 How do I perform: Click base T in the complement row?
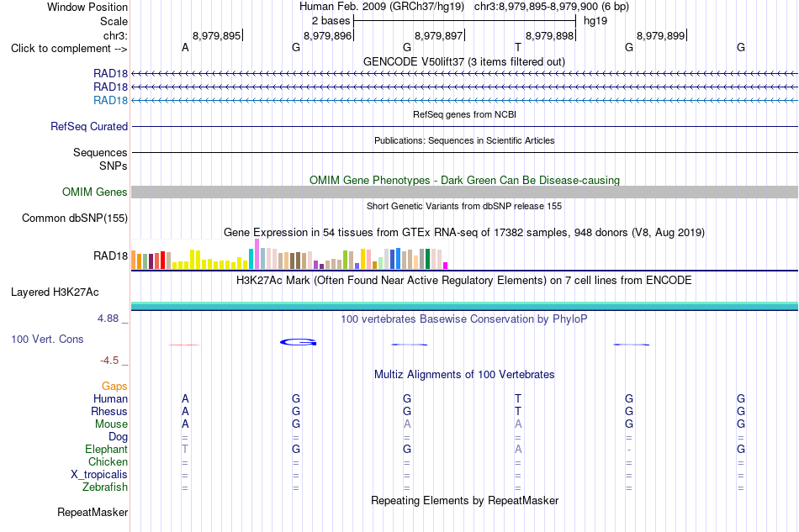pos(518,47)
